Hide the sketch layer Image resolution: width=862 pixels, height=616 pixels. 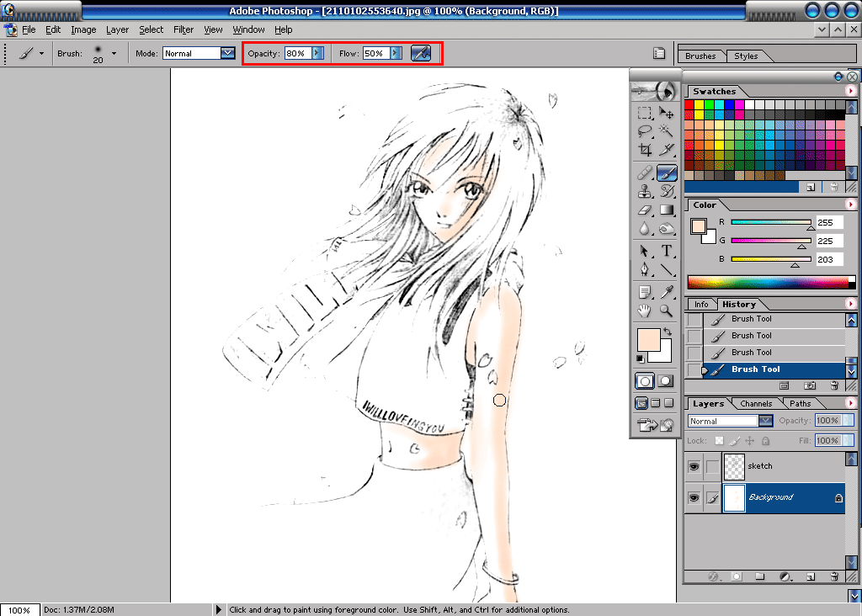(x=694, y=466)
